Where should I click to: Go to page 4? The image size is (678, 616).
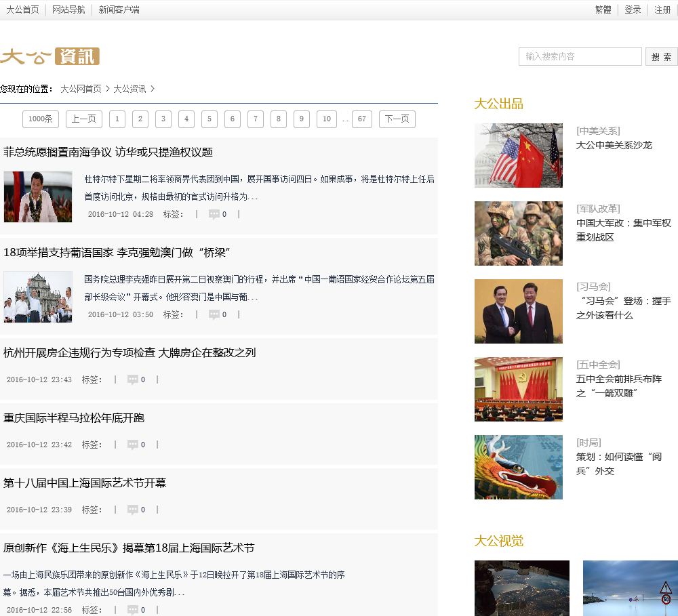coord(186,119)
